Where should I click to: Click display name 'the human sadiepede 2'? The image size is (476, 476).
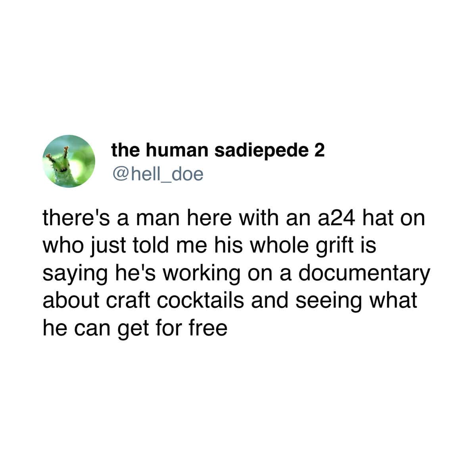coord(218,150)
